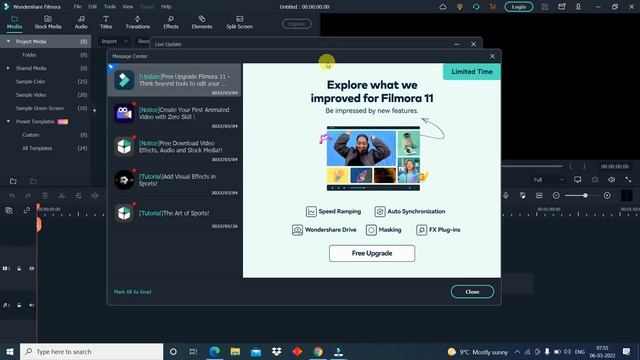Open the Free Download Video Effects notice
Image resolution: width=640 pixels, height=360 pixels.
click(x=174, y=147)
